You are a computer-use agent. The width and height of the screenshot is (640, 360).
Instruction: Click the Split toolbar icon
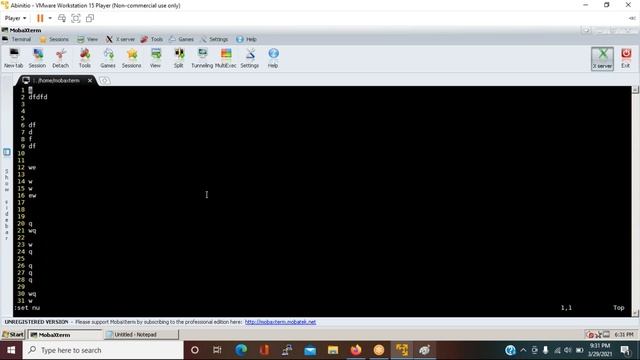coord(179,58)
